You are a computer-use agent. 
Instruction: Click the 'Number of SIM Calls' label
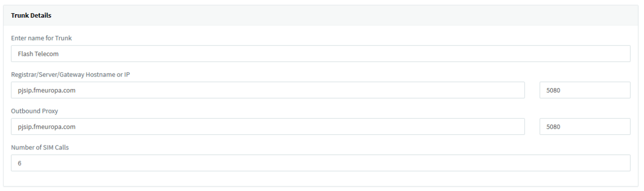[x=40, y=147]
